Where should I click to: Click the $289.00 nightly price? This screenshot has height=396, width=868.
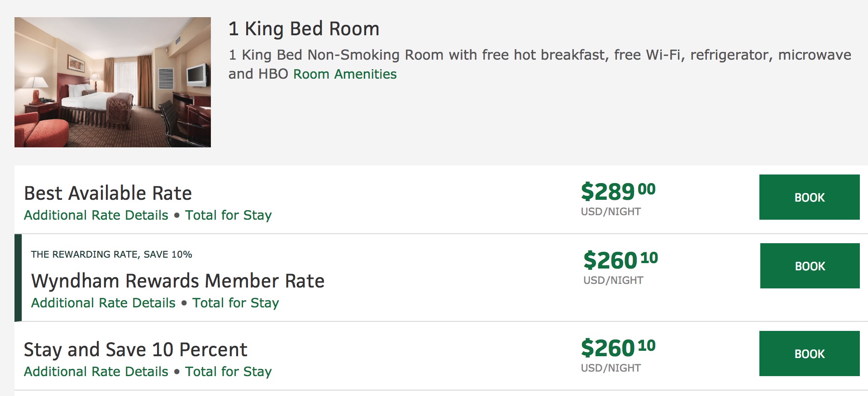pyautogui.click(x=618, y=191)
